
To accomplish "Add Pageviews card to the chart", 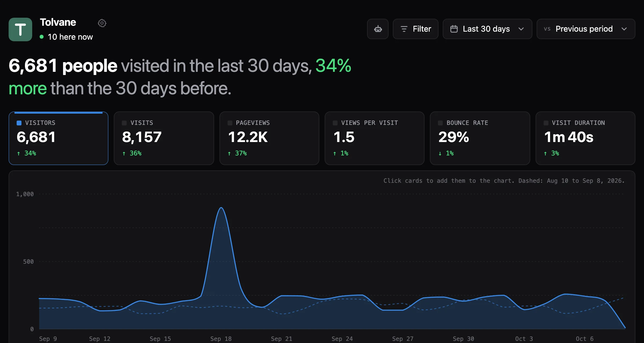I will pos(269,138).
